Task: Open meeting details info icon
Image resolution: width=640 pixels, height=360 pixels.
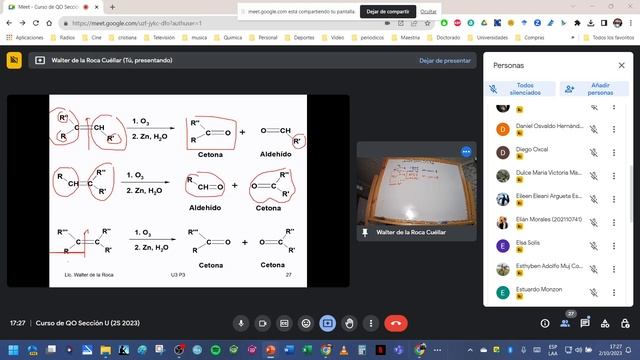Action: (x=545, y=323)
